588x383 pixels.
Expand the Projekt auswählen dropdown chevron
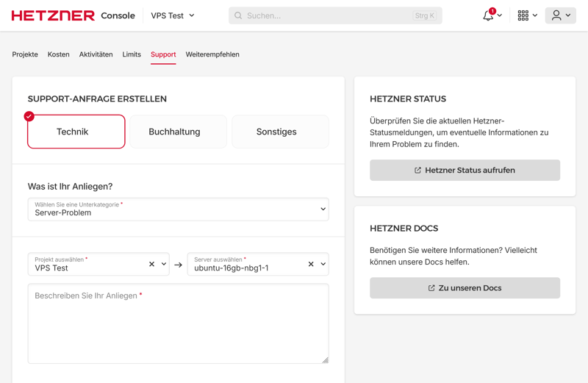pyautogui.click(x=164, y=264)
